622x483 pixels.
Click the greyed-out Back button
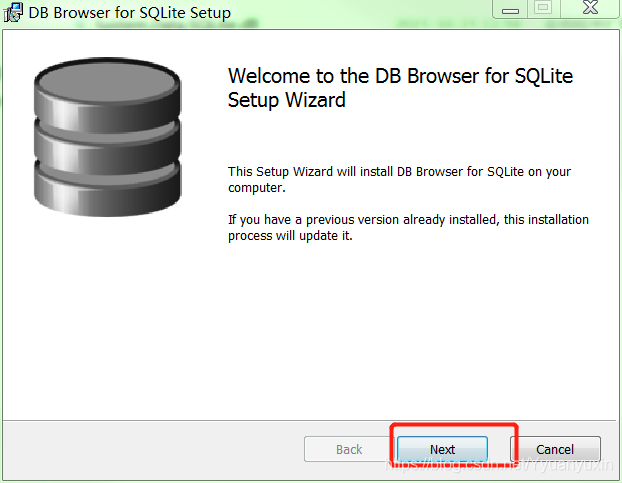(349, 449)
